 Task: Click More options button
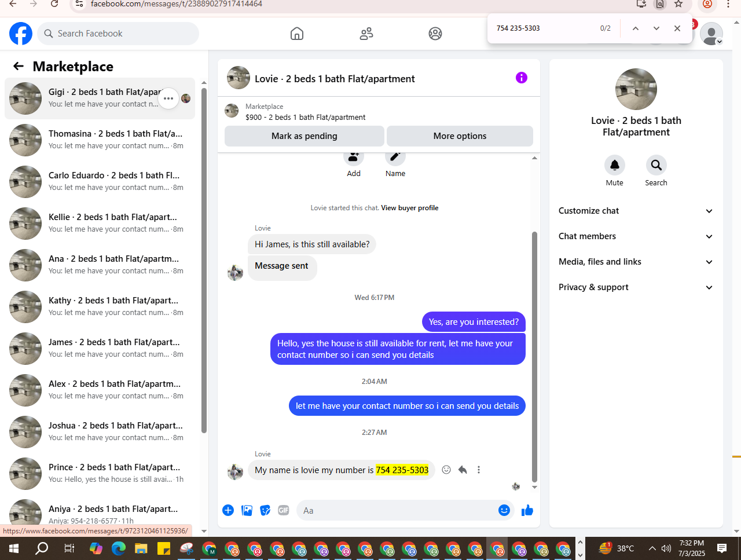(460, 136)
